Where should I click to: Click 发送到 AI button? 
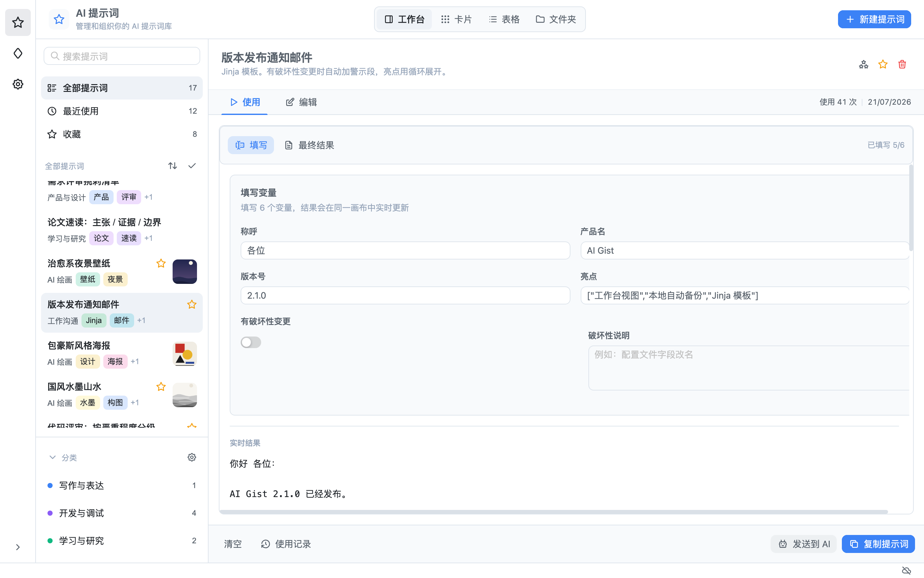click(804, 544)
